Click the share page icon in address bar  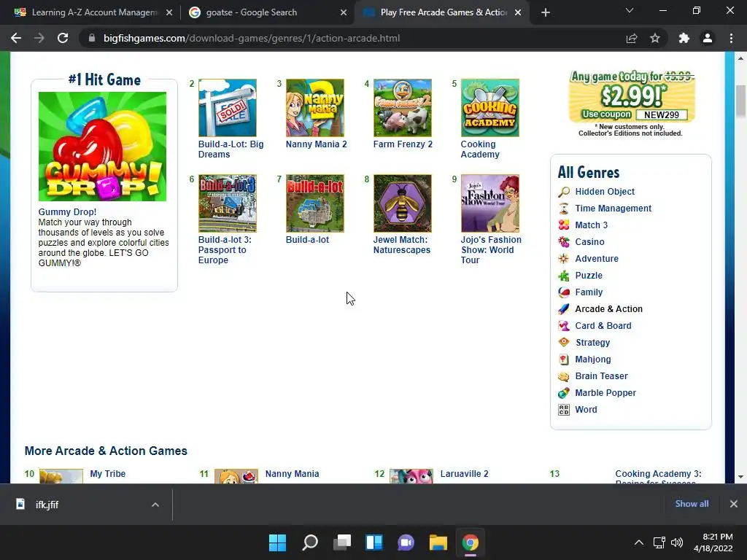point(632,38)
